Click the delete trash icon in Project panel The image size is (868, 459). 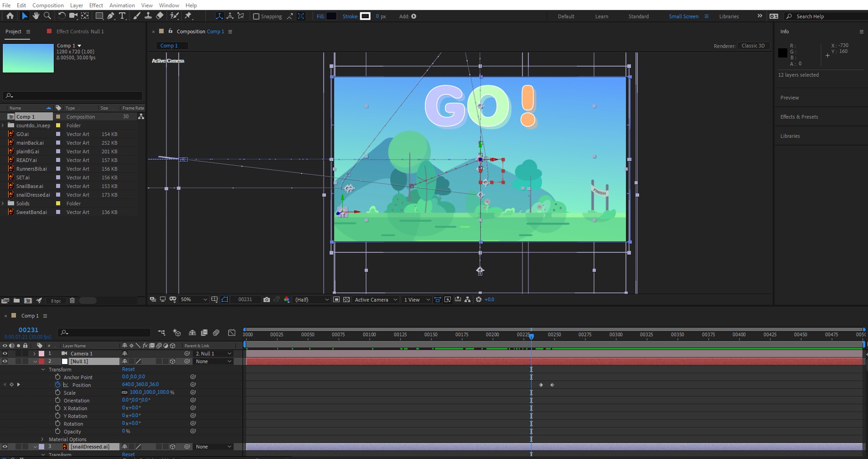tap(72, 301)
